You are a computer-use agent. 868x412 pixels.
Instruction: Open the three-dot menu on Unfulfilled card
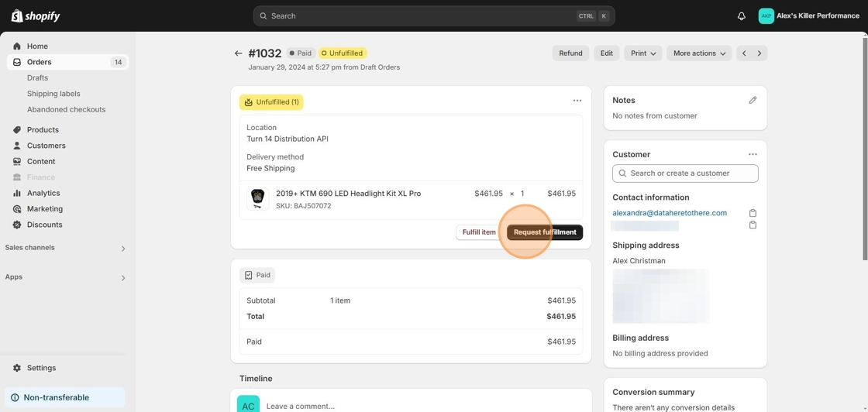coord(577,101)
